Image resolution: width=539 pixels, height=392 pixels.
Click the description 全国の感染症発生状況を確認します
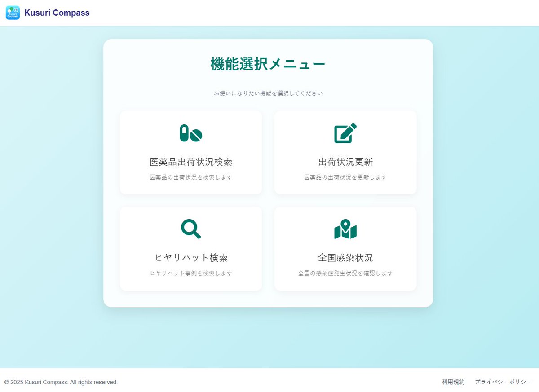(x=345, y=273)
